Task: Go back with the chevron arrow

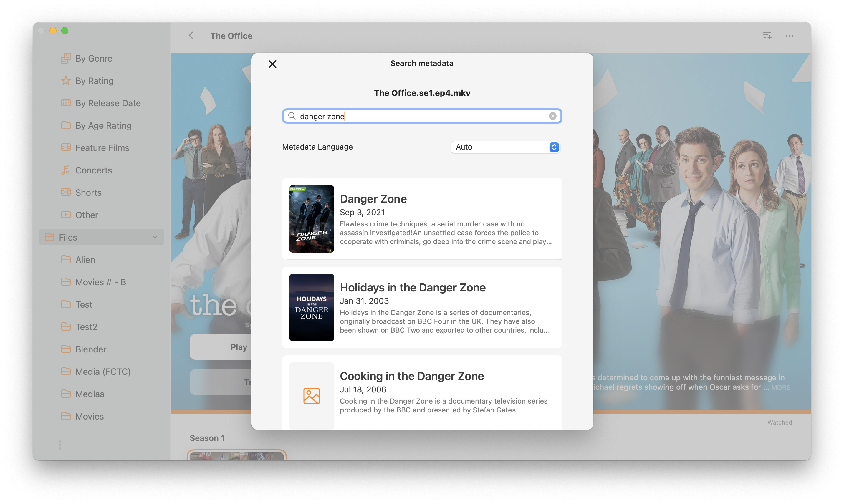Action: click(x=191, y=36)
